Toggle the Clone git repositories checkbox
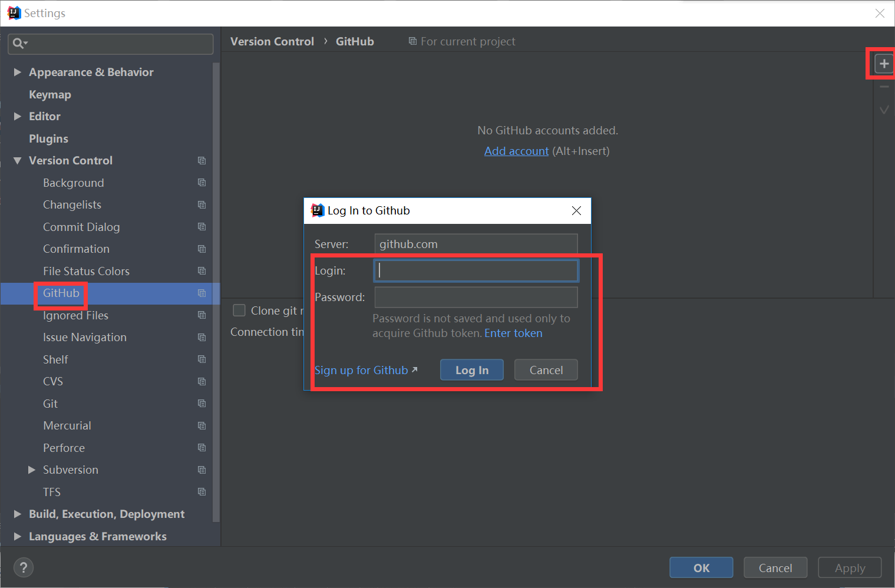Screen dimensions: 895x588 coord(239,310)
